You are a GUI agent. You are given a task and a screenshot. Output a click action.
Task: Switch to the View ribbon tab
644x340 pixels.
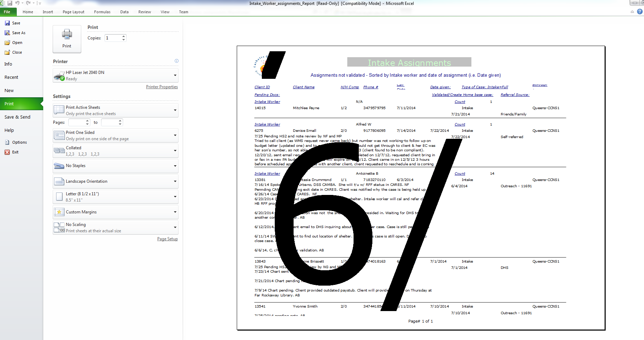[x=165, y=12]
